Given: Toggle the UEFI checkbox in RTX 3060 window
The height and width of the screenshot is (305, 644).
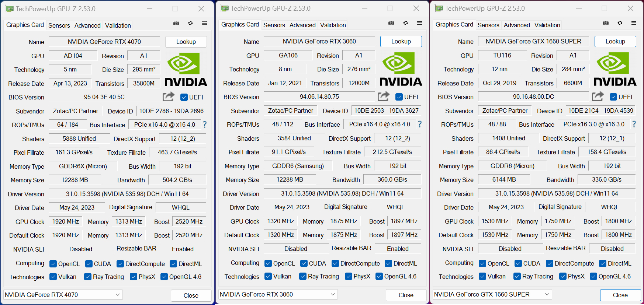Looking at the screenshot, I should click(399, 97).
